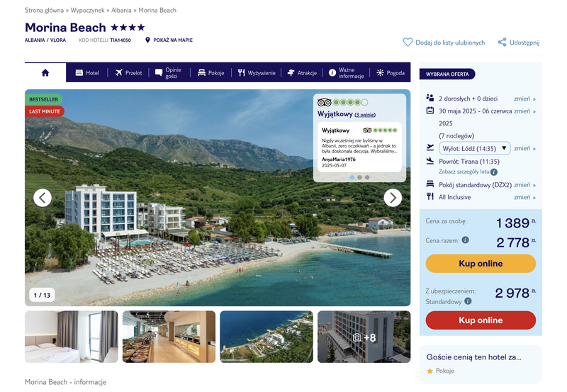This screenshot has height=392, width=567.
Task: Select the third review carousel dot
Action: pos(367,177)
